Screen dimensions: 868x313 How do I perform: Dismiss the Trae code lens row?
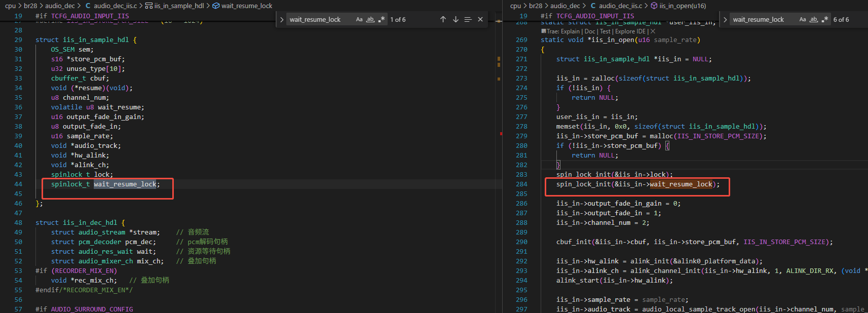pyautogui.click(x=653, y=31)
